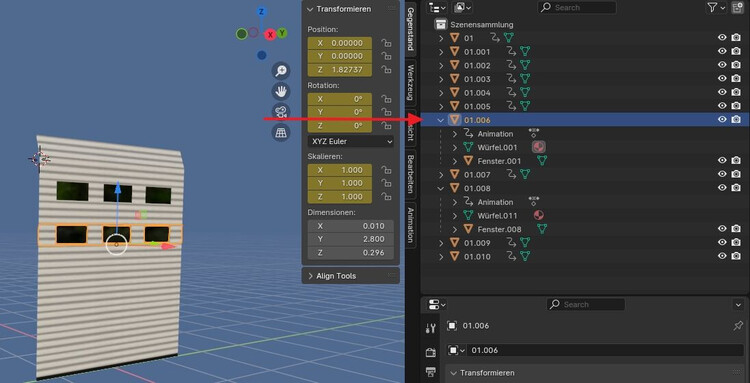The width and height of the screenshot is (750, 383).
Task: Click the zoom magnifier viewport icon
Action: point(281,71)
